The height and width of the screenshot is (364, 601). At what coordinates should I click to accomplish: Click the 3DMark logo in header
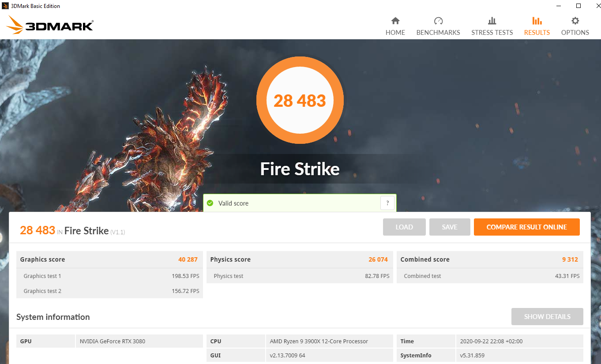tap(49, 25)
